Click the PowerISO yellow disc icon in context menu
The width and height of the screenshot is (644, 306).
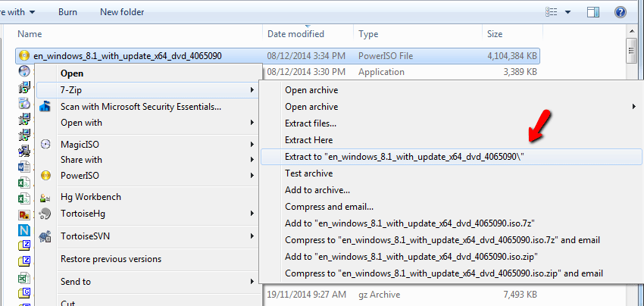click(45, 176)
